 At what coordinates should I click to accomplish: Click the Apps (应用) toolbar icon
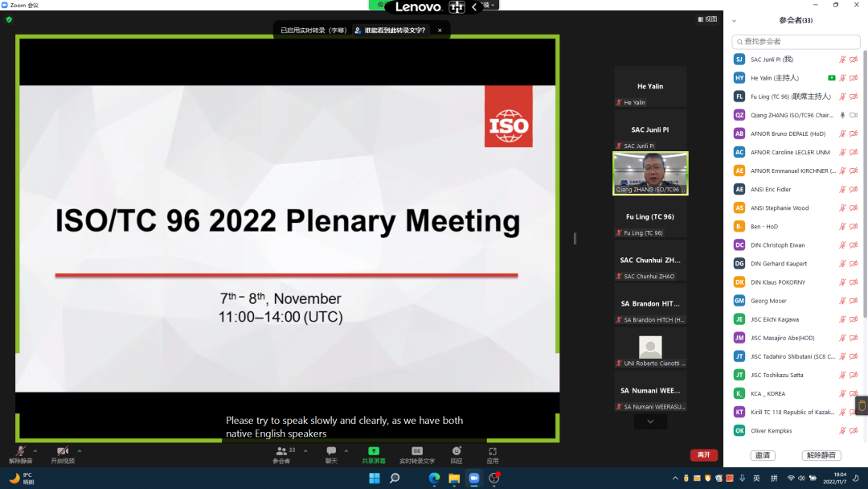pos(493,452)
